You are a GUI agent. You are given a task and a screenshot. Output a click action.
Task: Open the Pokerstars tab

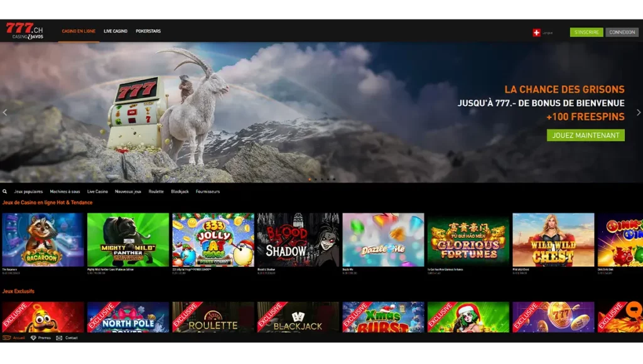(x=148, y=31)
